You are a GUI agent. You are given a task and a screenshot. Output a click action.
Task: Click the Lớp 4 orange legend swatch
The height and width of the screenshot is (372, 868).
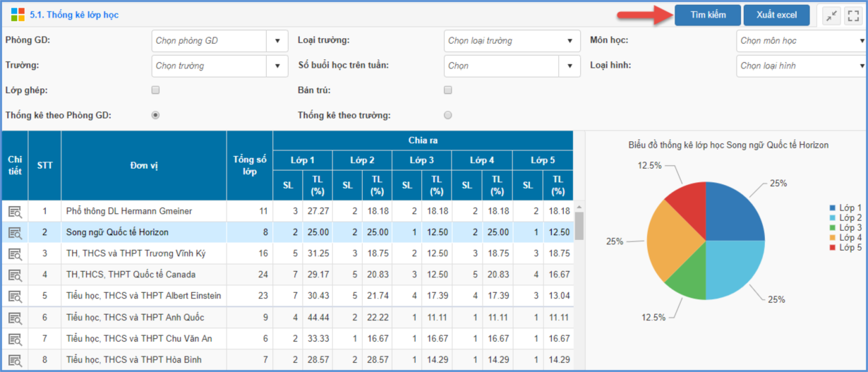[833, 238]
